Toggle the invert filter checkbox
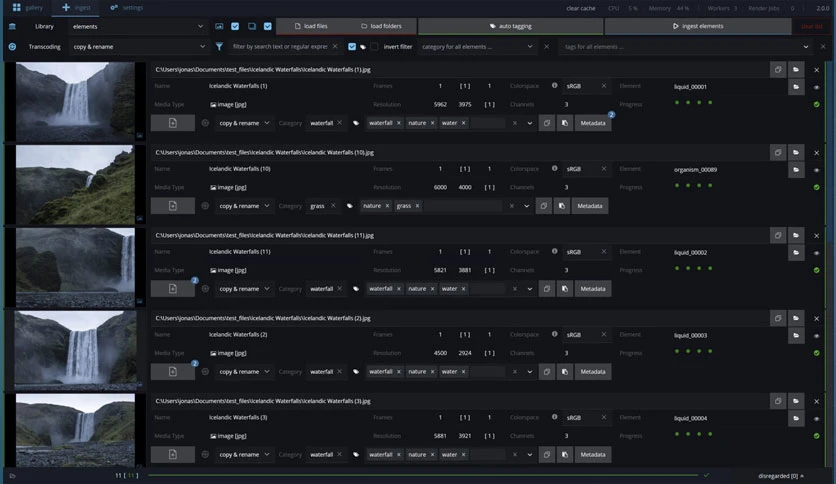The image size is (836, 484). point(374,46)
